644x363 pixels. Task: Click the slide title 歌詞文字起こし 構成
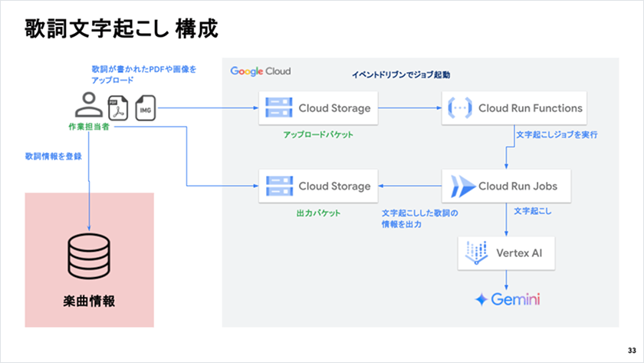pyautogui.click(x=121, y=28)
